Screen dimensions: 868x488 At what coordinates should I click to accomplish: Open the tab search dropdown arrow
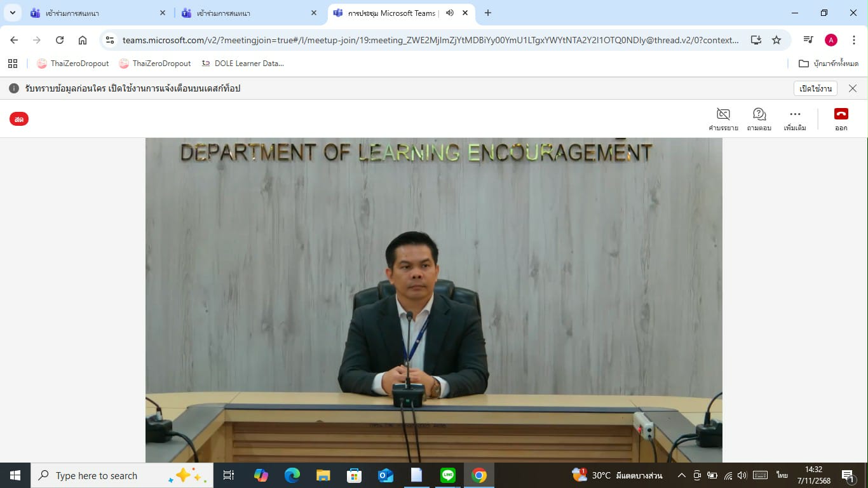[x=12, y=13]
